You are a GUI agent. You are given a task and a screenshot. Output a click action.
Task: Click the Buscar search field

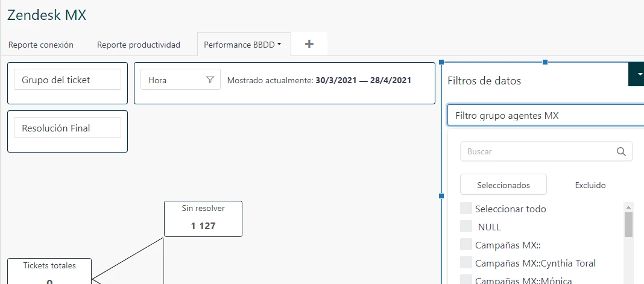[x=546, y=151]
